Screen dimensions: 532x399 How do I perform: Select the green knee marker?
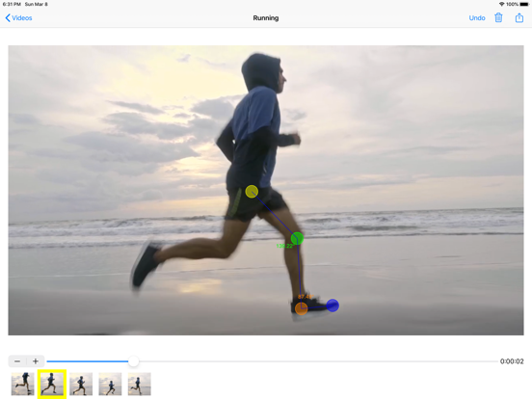(x=297, y=238)
